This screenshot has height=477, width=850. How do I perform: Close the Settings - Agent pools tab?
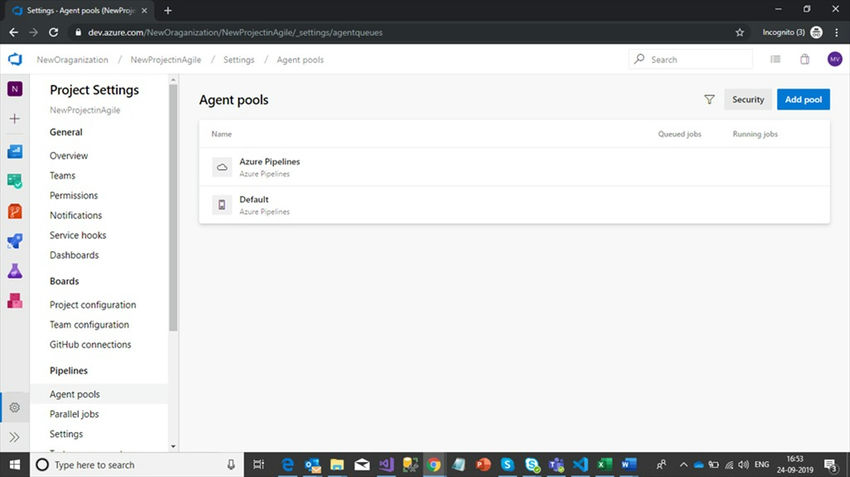(x=144, y=10)
